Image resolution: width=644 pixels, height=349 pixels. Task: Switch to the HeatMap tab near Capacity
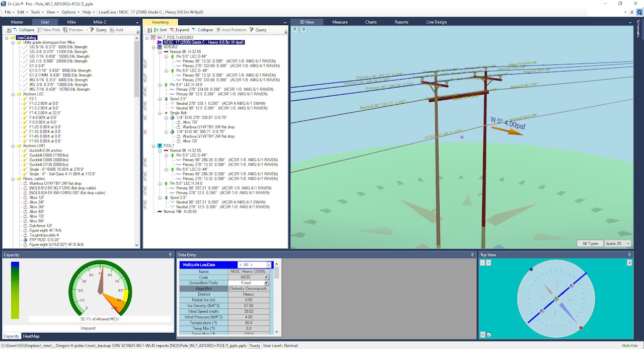point(31,336)
